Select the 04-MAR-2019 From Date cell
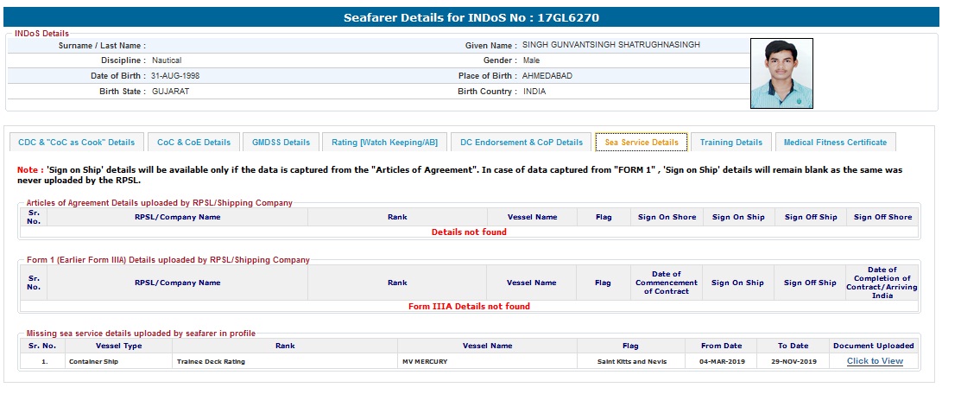 click(x=721, y=361)
